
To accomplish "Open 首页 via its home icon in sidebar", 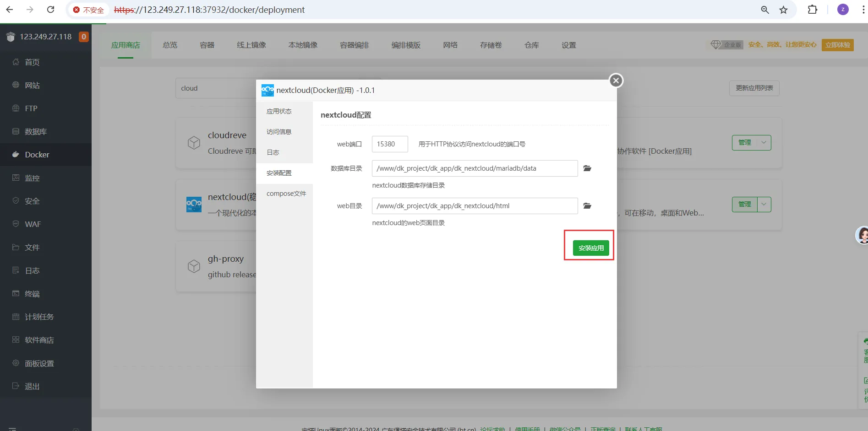I will coord(16,62).
